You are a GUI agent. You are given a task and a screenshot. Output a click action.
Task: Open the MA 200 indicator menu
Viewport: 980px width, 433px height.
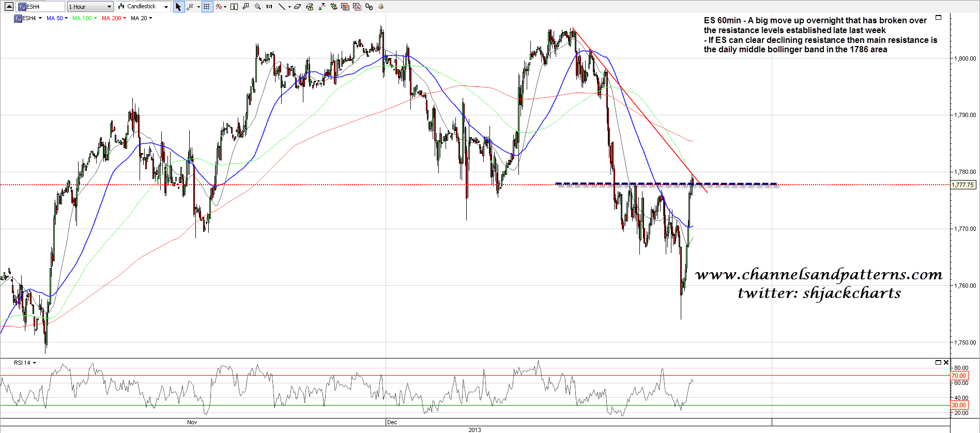click(x=114, y=18)
